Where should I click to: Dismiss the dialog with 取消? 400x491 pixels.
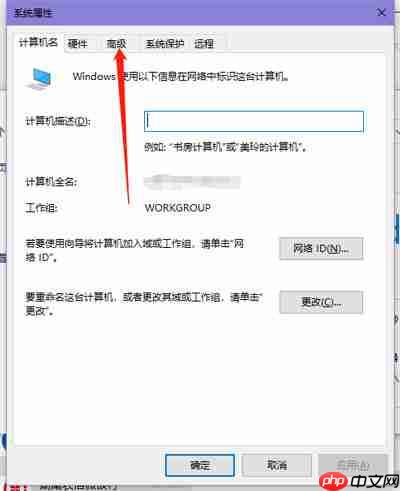pos(277,465)
